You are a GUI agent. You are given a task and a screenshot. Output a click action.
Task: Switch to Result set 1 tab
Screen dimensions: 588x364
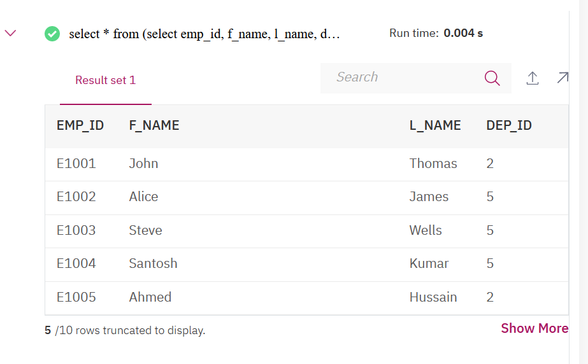tap(105, 80)
